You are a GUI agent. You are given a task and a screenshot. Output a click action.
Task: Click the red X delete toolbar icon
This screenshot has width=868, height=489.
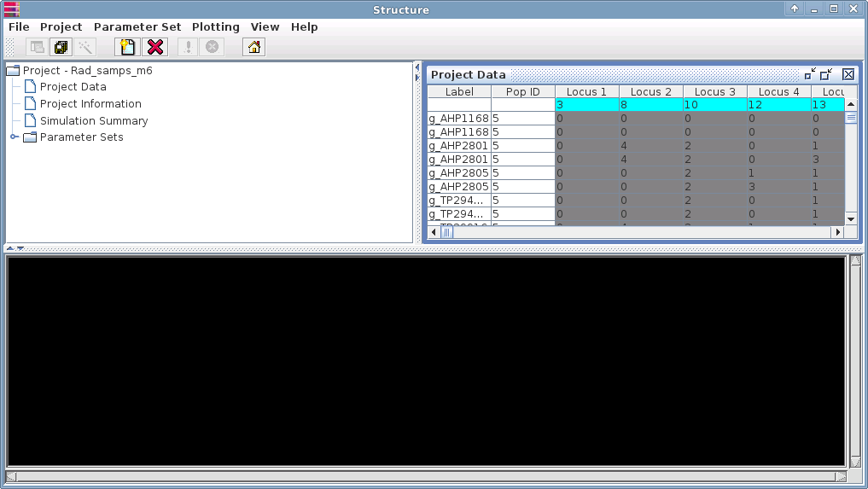(x=155, y=47)
